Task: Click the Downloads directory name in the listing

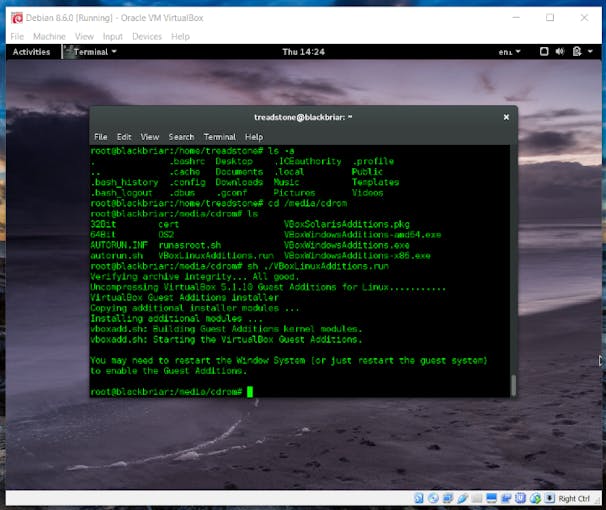Action: point(239,182)
